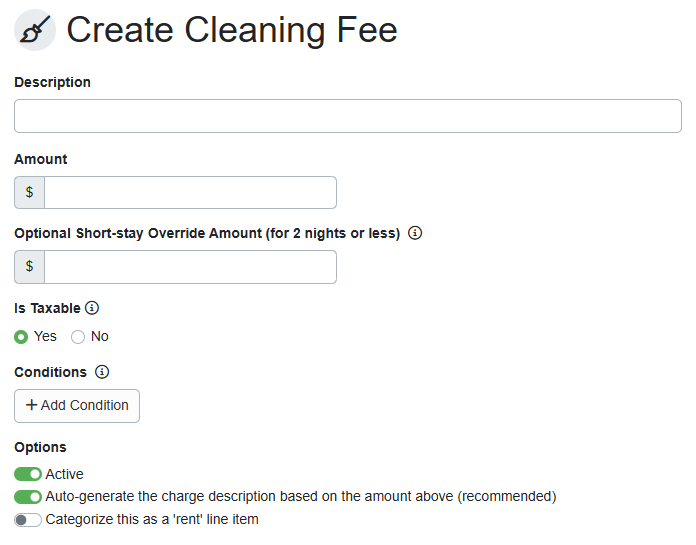Click the dollar sign beside Short-stay Override field
The height and width of the screenshot is (545, 696).
pos(29,266)
